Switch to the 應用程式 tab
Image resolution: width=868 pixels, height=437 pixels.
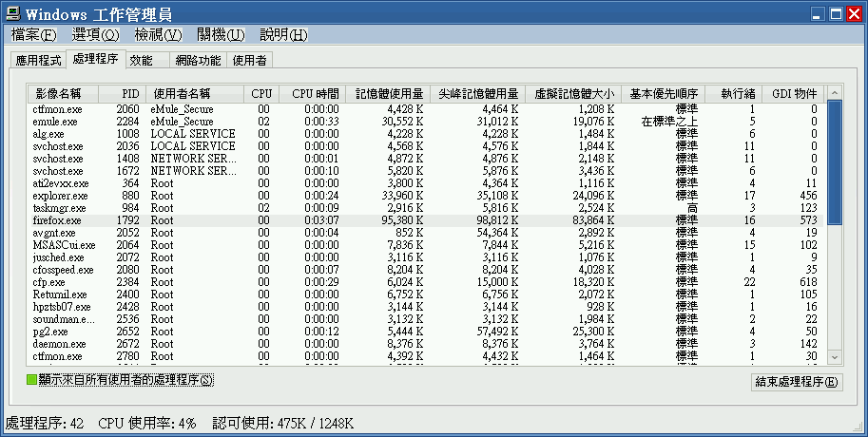(38, 60)
